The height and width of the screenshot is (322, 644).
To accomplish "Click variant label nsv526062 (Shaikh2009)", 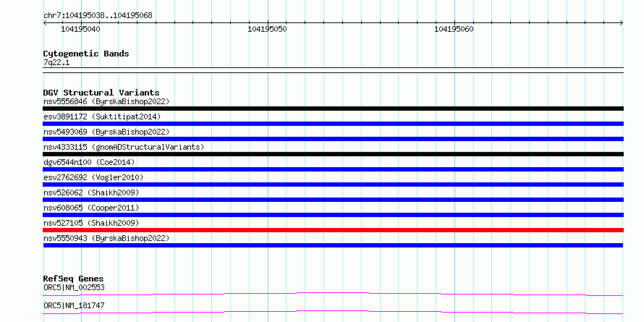I will (91, 192).
